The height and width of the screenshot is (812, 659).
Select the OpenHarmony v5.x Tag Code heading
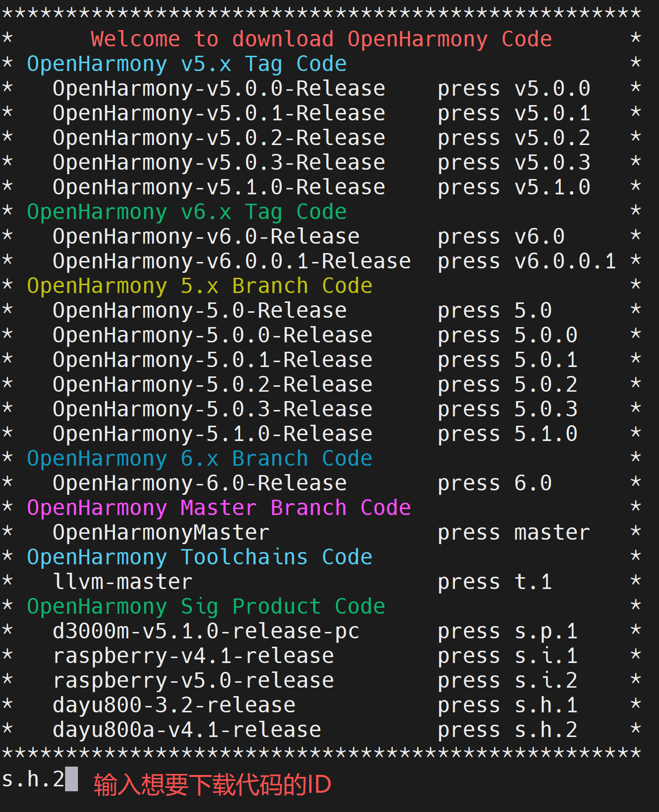point(186,64)
